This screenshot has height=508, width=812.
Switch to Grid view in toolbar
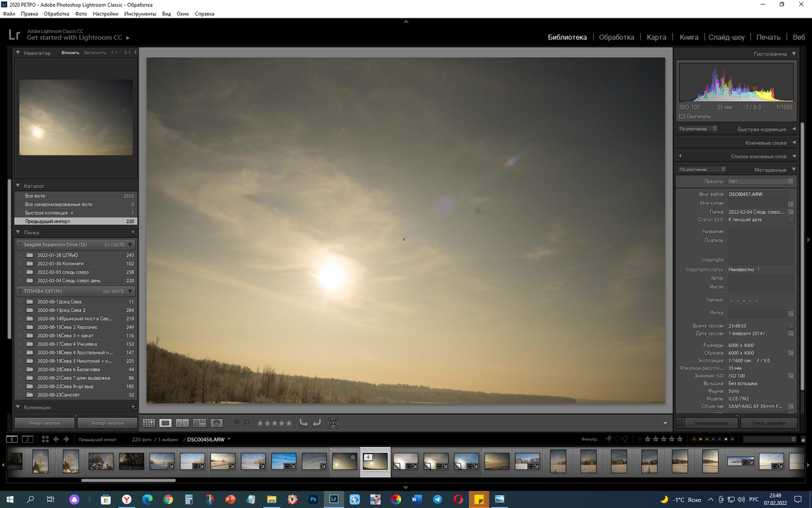click(x=148, y=423)
